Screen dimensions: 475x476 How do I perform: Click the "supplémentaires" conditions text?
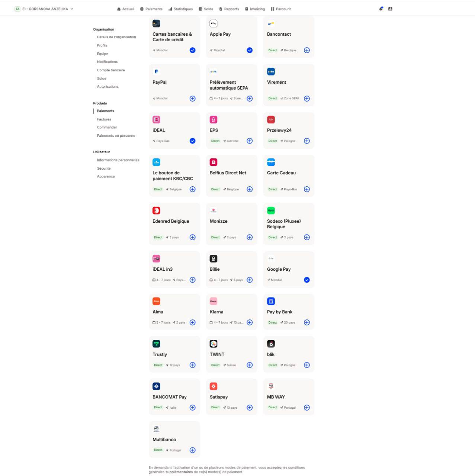point(179,472)
